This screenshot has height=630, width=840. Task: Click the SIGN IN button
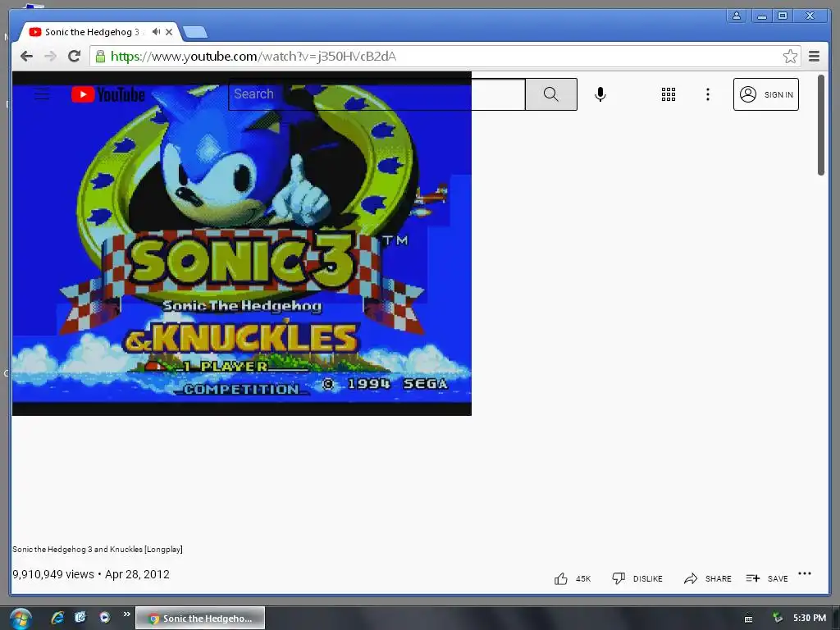point(766,94)
